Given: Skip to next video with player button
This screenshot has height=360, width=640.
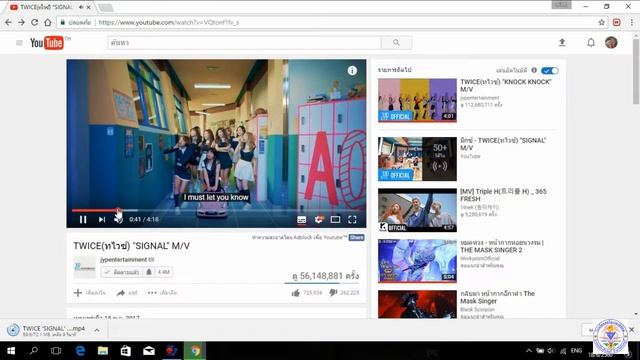Looking at the screenshot, I should [x=102, y=220].
